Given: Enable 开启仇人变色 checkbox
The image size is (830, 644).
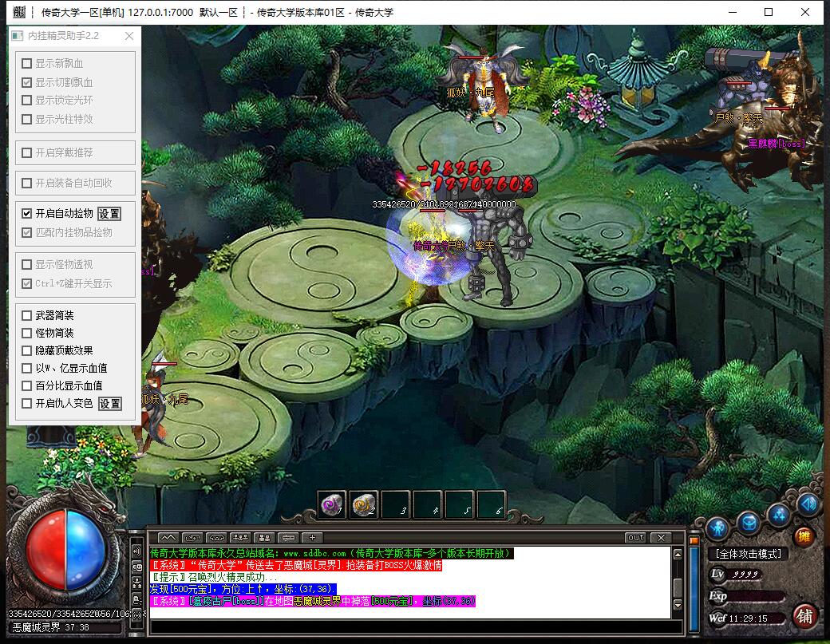Looking at the screenshot, I should tap(26, 403).
